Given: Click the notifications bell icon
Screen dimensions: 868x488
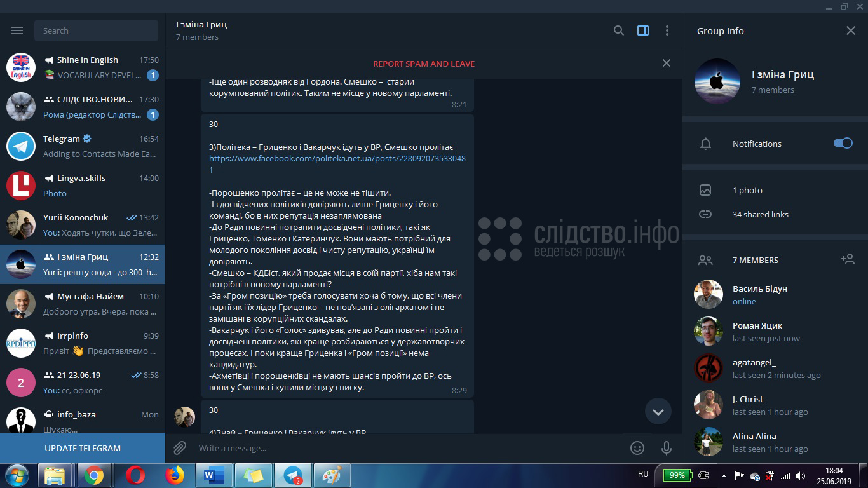Looking at the screenshot, I should pos(705,144).
